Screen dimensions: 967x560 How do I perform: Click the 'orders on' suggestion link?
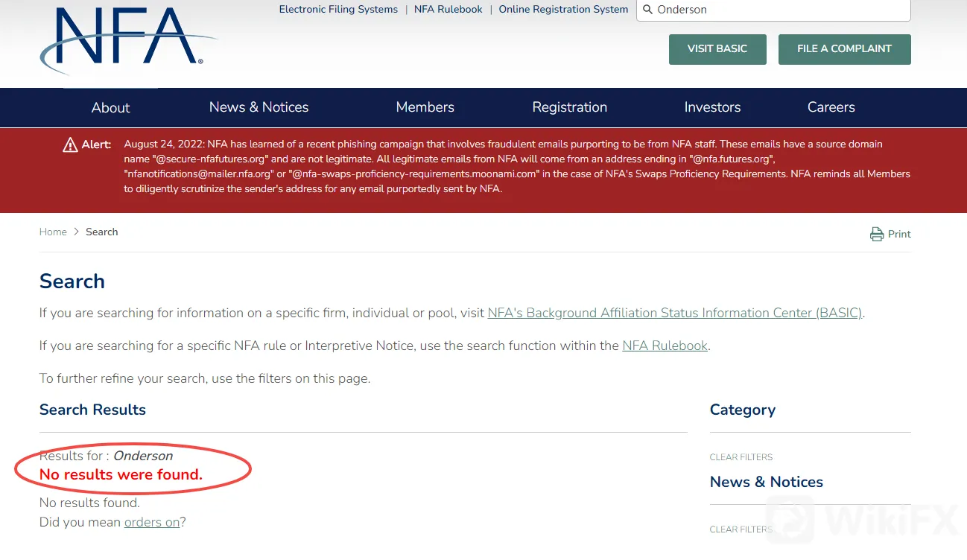click(152, 522)
